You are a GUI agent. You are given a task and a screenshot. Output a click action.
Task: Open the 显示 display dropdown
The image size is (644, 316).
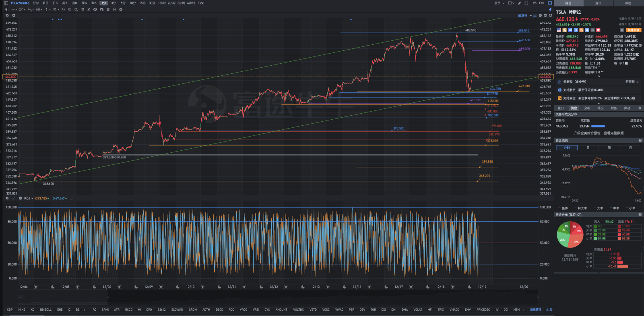(499, 3)
